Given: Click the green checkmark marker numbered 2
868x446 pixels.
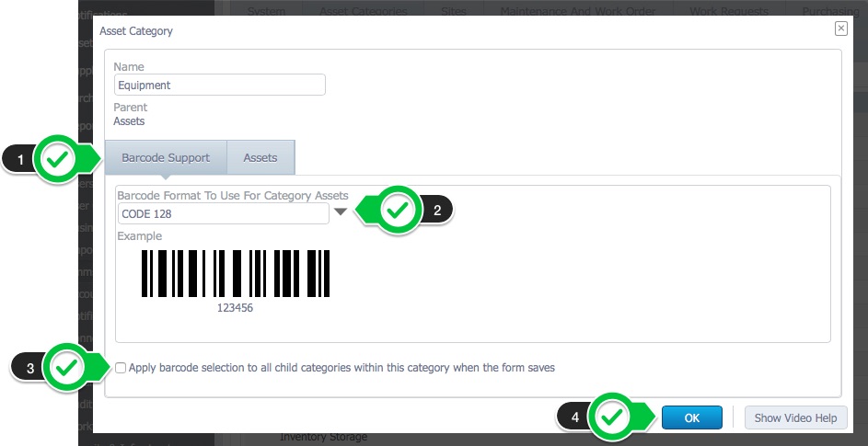Looking at the screenshot, I should pyautogui.click(x=397, y=210).
